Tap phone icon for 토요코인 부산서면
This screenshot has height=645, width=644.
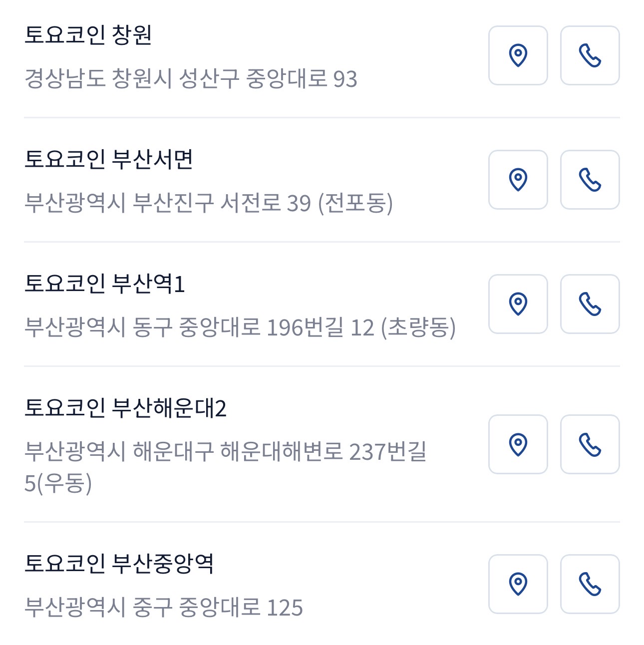590,180
